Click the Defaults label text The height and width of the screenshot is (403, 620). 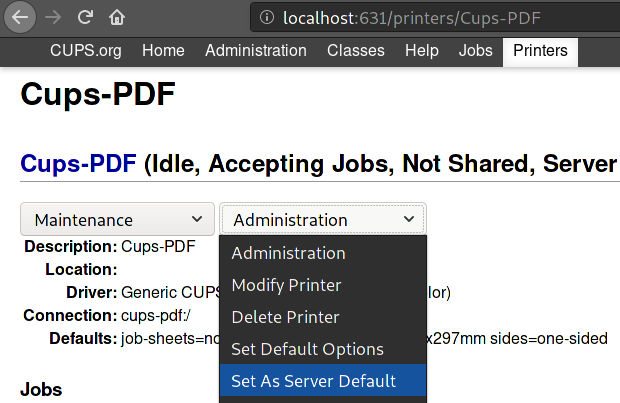pyautogui.click(x=83, y=339)
